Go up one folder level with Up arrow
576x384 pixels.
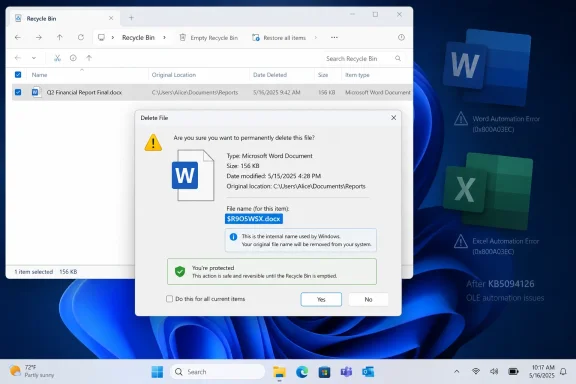coord(60,37)
